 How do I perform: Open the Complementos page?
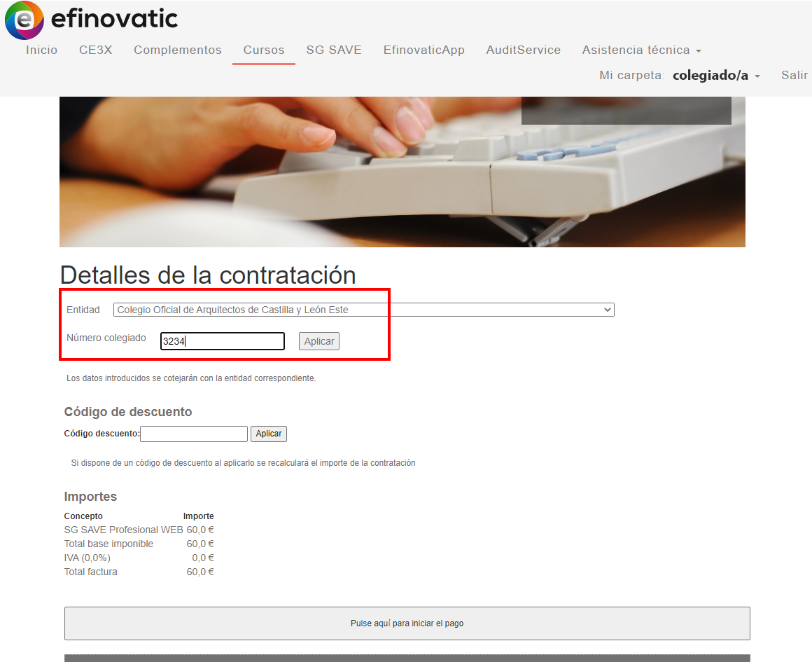(178, 50)
